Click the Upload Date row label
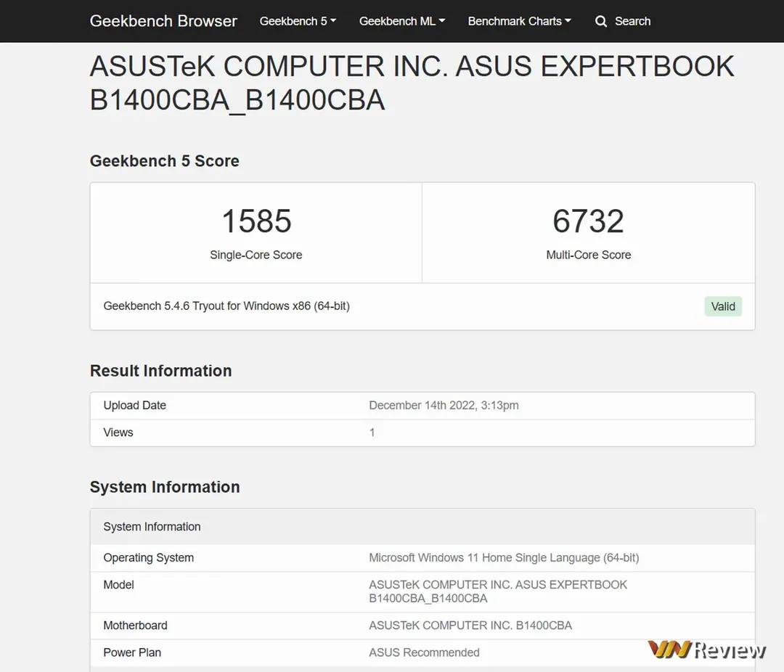Screen dimensions: 784x672 coord(135,405)
